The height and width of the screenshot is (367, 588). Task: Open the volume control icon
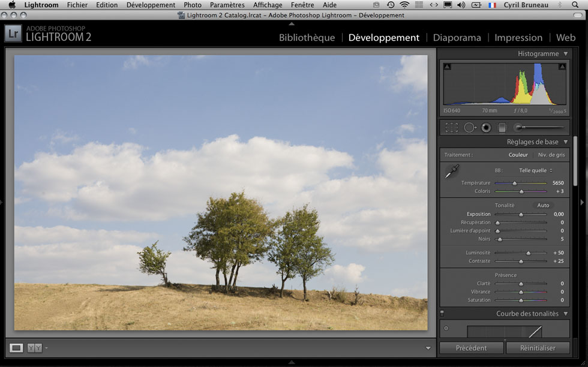(x=461, y=5)
